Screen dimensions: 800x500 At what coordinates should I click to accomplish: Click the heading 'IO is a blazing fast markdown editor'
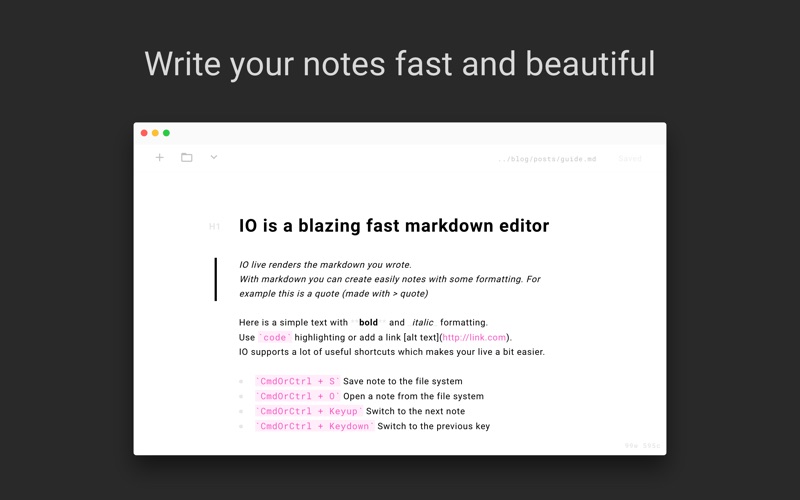tap(394, 226)
